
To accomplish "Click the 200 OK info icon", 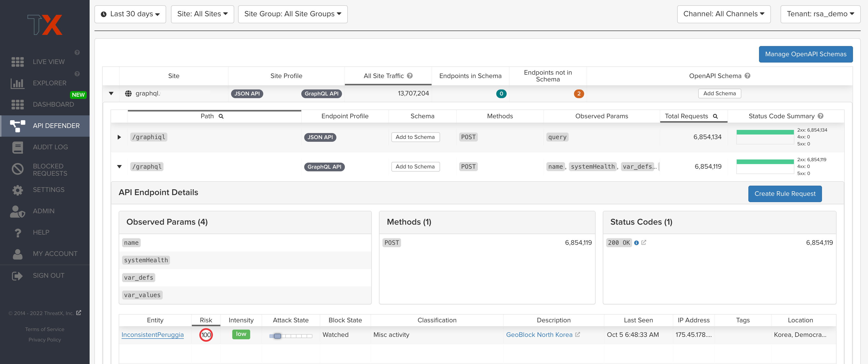I will tap(636, 243).
